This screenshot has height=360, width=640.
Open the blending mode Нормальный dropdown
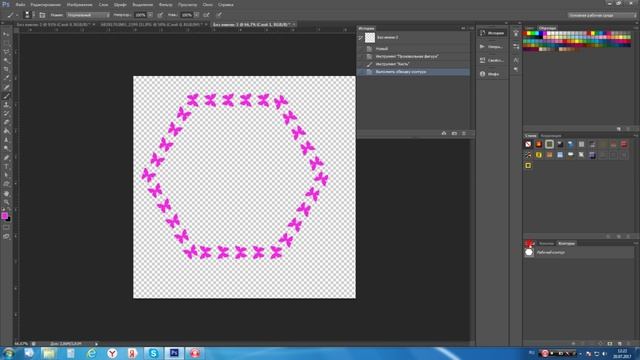(x=88, y=15)
